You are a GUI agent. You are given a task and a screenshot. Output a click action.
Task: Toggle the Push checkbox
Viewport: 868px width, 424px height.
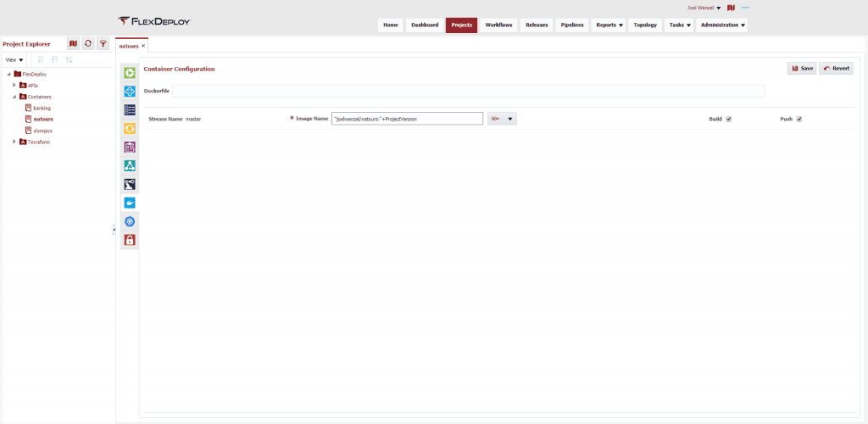click(798, 119)
